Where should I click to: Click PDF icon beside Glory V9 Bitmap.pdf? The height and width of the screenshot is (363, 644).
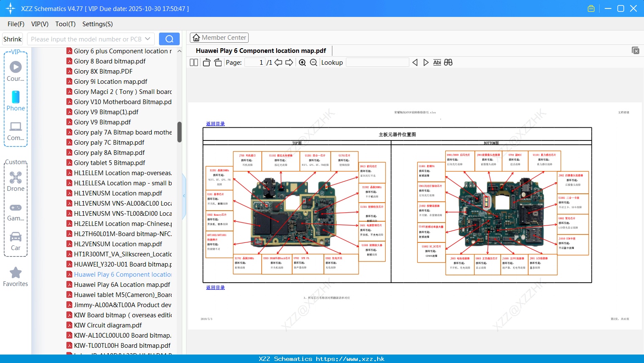(x=69, y=122)
